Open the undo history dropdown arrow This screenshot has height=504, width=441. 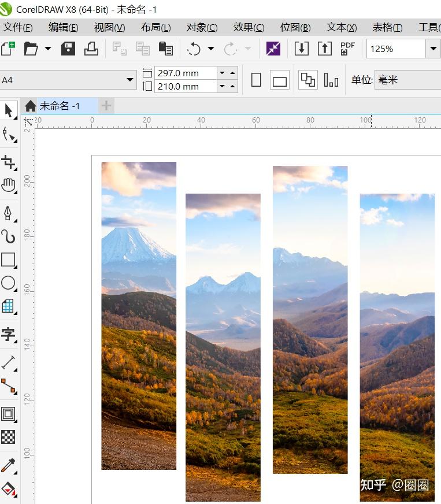point(211,49)
